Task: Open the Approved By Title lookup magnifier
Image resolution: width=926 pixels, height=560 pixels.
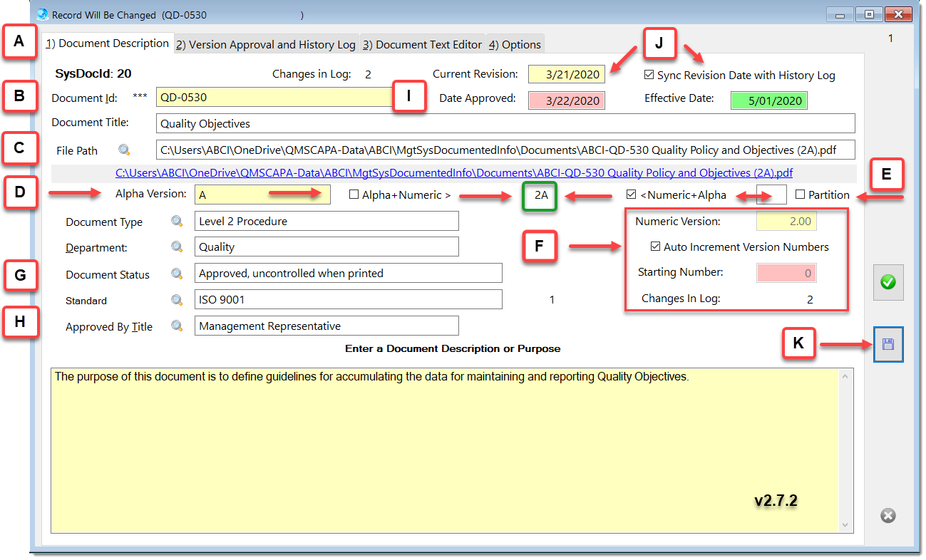Action: point(177,326)
